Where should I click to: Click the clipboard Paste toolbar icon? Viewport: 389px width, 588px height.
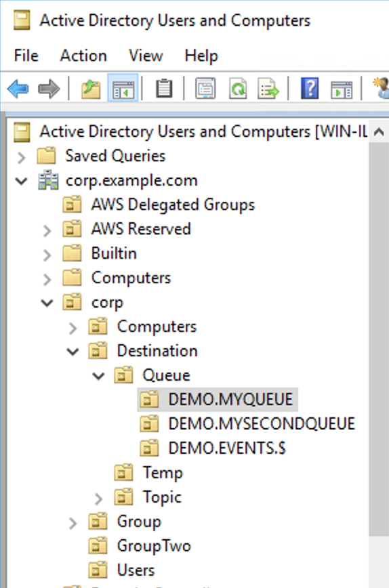tap(164, 89)
